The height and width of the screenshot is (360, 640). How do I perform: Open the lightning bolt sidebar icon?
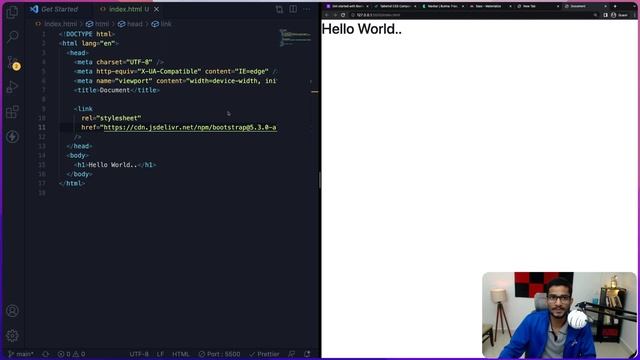(x=12, y=137)
